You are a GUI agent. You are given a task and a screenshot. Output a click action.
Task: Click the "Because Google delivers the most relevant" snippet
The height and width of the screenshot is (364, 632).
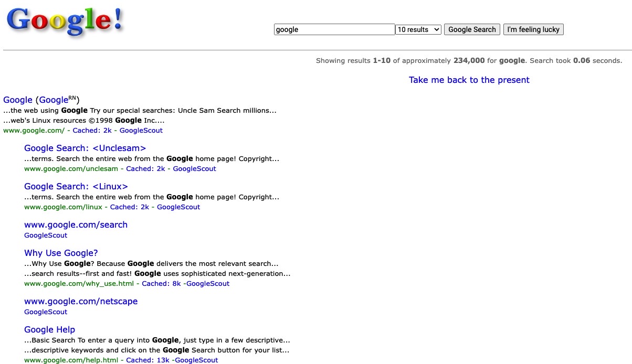point(151,263)
